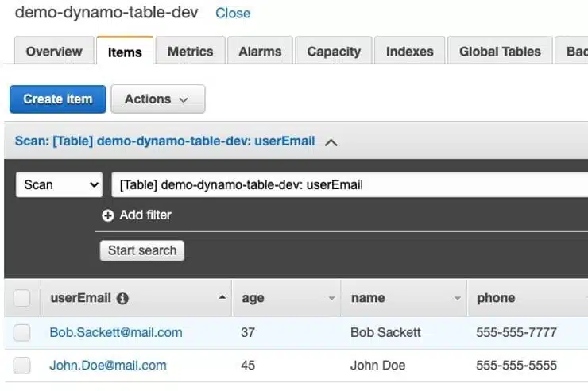Click the plus icon beside Add filter

[x=107, y=215]
